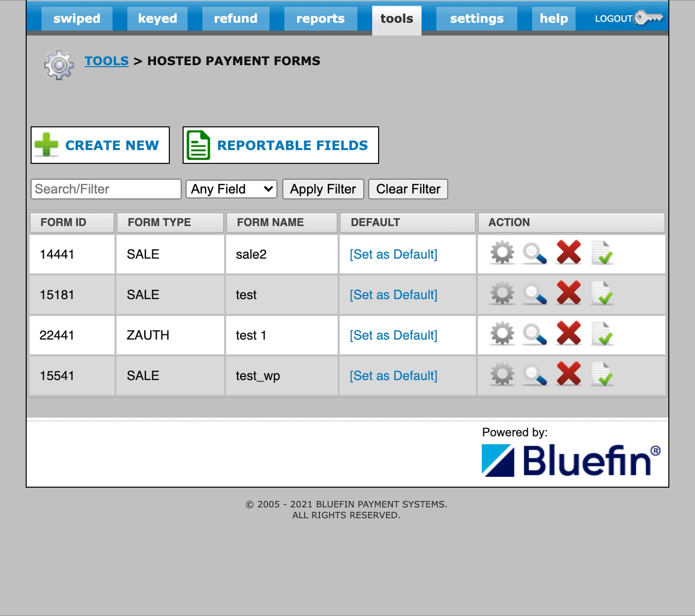The width and height of the screenshot is (695, 616).
Task: Click document checkmark icon for test_wp
Action: 602,374
